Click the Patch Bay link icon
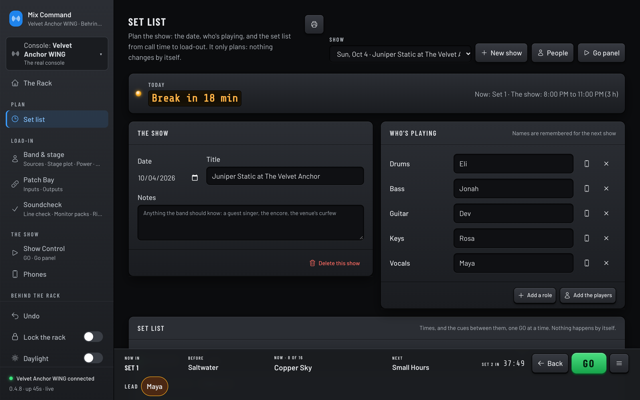This screenshot has width=640, height=400. pyautogui.click(x=15, y=184)
